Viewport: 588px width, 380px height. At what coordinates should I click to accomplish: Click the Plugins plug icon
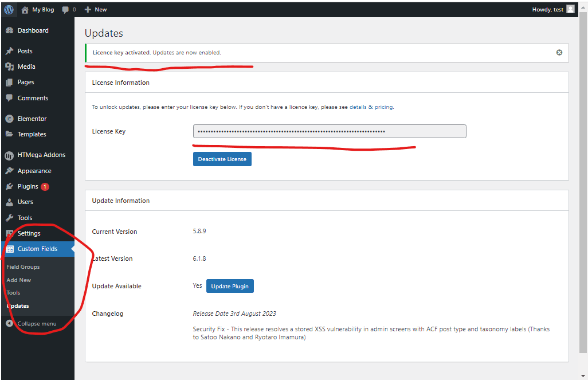pos(9,186)
